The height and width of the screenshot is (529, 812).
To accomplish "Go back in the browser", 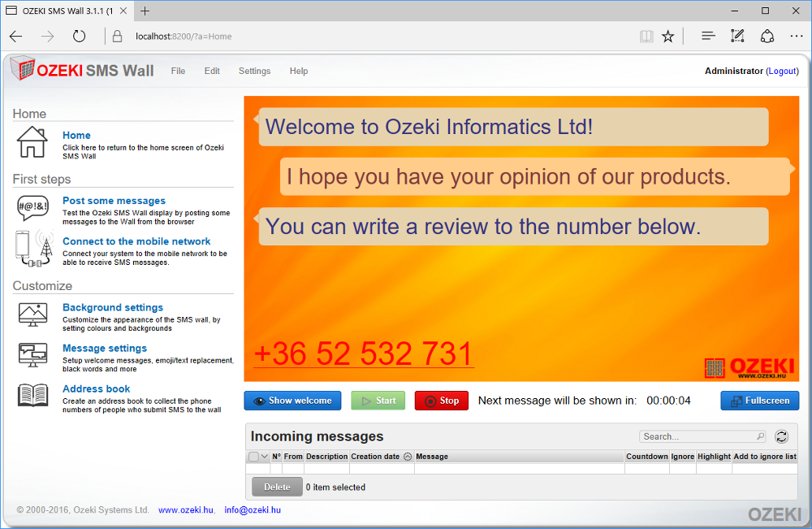I will tap(16, 37).
